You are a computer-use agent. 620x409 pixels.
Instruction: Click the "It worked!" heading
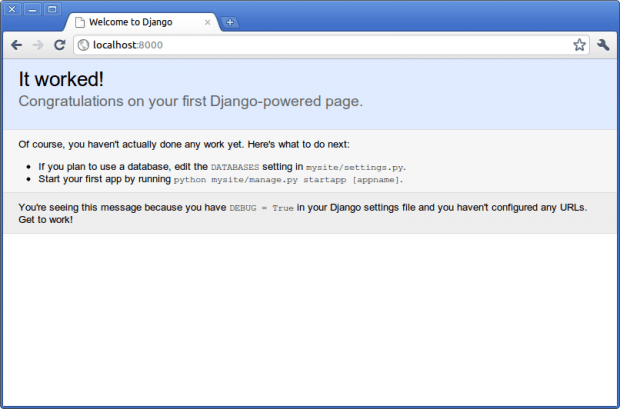coord(61,80)
